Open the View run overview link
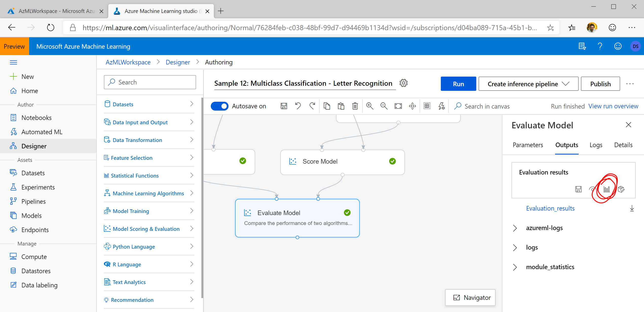The height and width of the screenshot is (312, 644). pyautogui.click(x=613, y=106)
